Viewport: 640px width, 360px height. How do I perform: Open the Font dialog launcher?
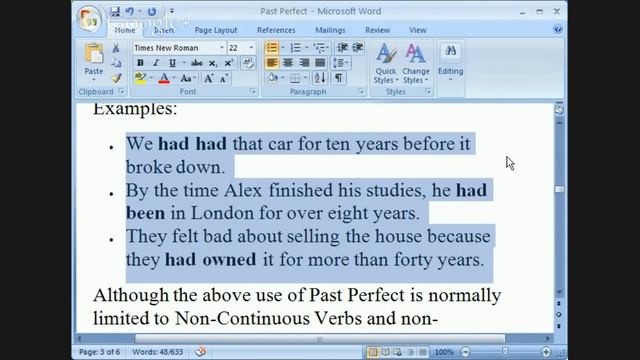pyautogui.click(x=253, y=91)
